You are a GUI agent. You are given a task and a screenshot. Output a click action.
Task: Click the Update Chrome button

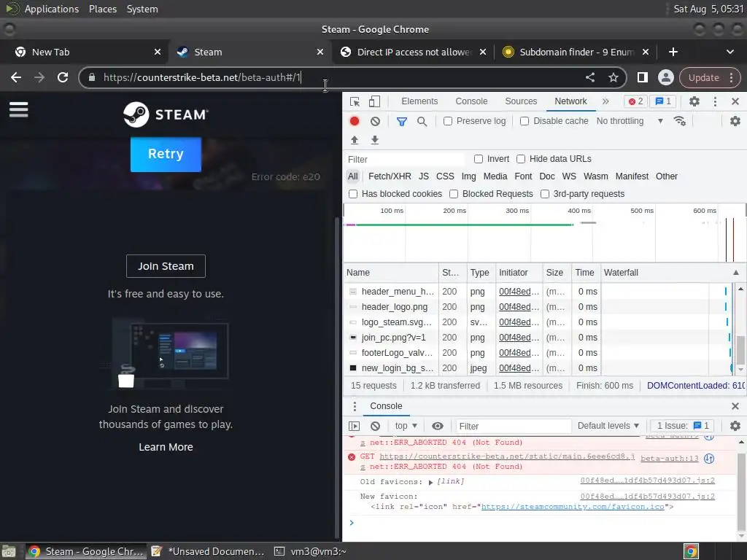[x=709, y=77]
